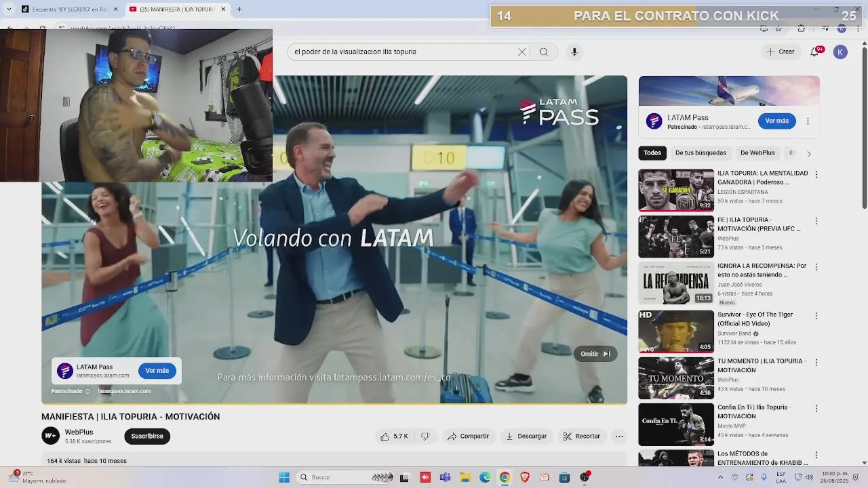Clear the YouTube search box text
The image size is (868, 488).
[522, 52]
